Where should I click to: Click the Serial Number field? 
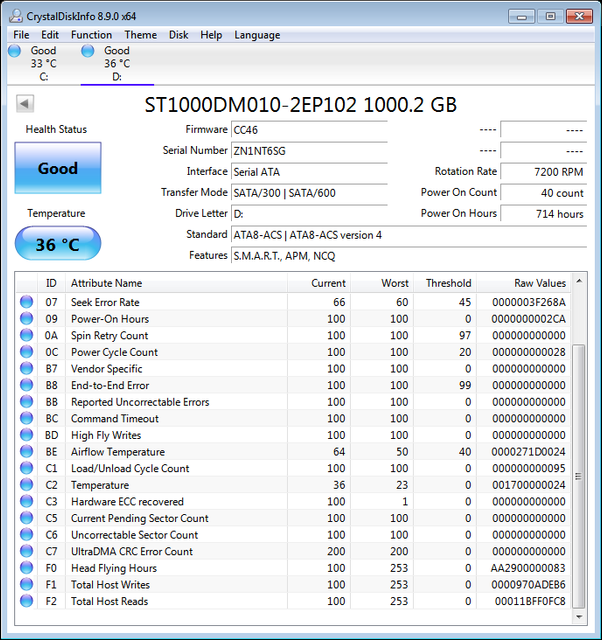(309, 151)
